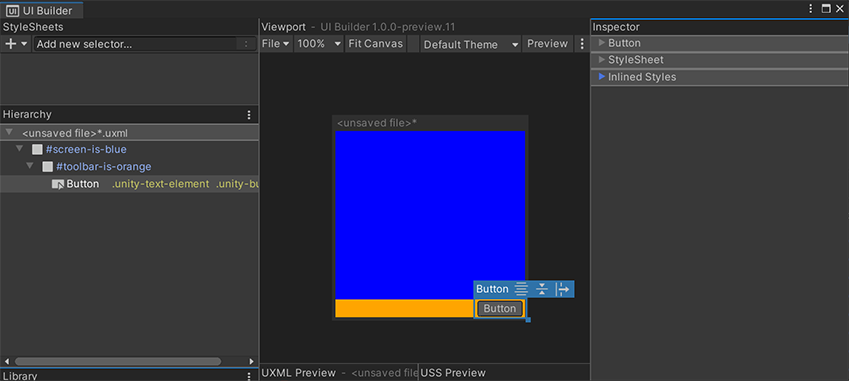
Task: Open the Hierarchy pane options menu
Action: click(249, 115)
